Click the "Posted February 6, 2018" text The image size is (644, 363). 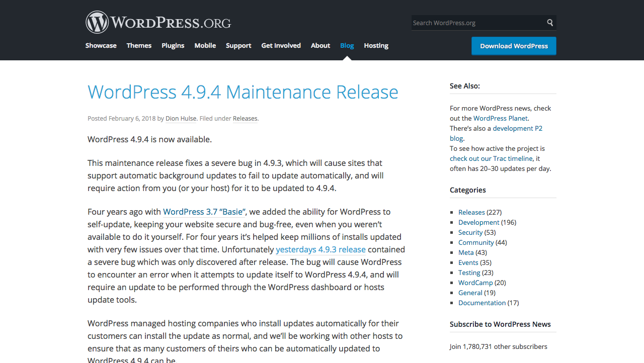point(121,119)
